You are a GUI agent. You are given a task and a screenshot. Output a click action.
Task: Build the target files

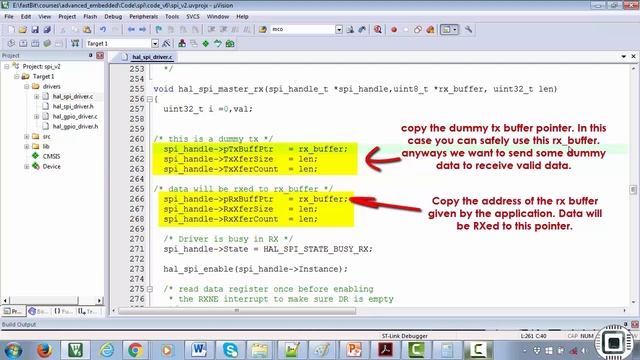23,43
